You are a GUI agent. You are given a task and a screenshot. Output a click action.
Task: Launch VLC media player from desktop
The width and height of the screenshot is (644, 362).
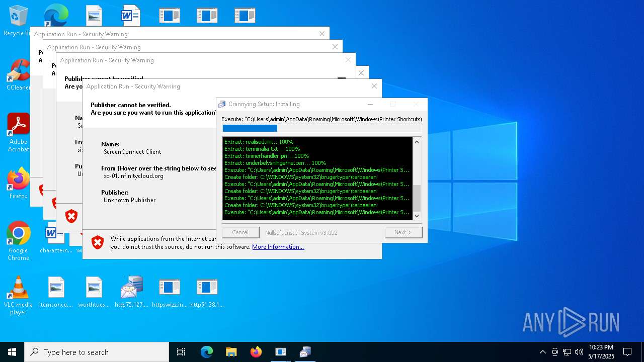click(x=18, y=295)
